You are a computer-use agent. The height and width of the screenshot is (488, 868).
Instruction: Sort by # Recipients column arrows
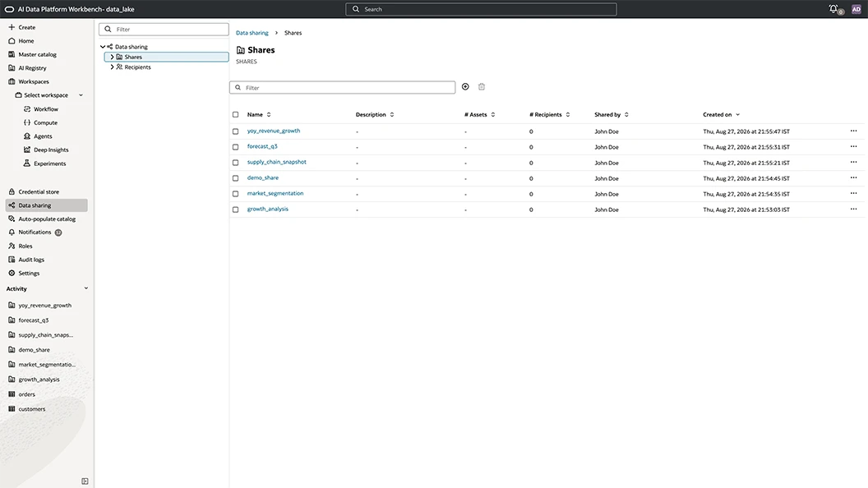567,114
